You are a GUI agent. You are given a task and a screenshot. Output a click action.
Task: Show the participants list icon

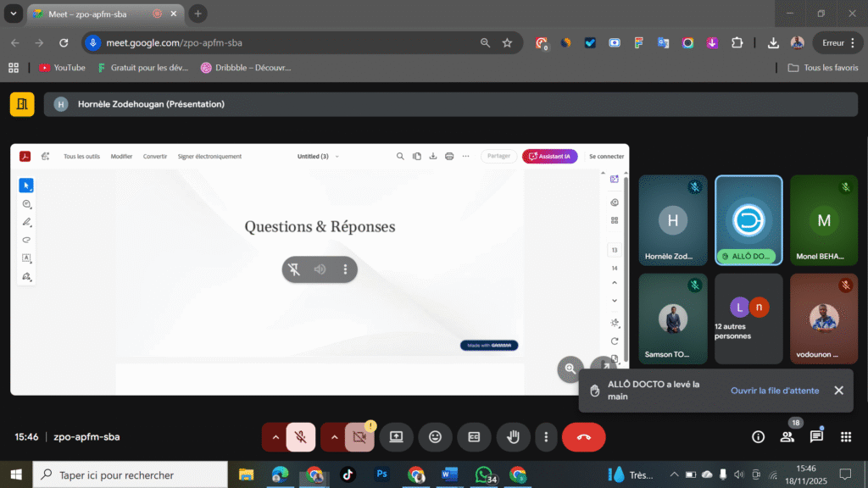tap(787, 437)
